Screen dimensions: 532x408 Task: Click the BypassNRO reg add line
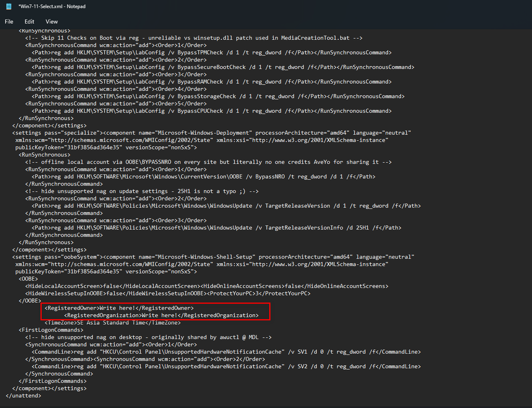point(204,176)
